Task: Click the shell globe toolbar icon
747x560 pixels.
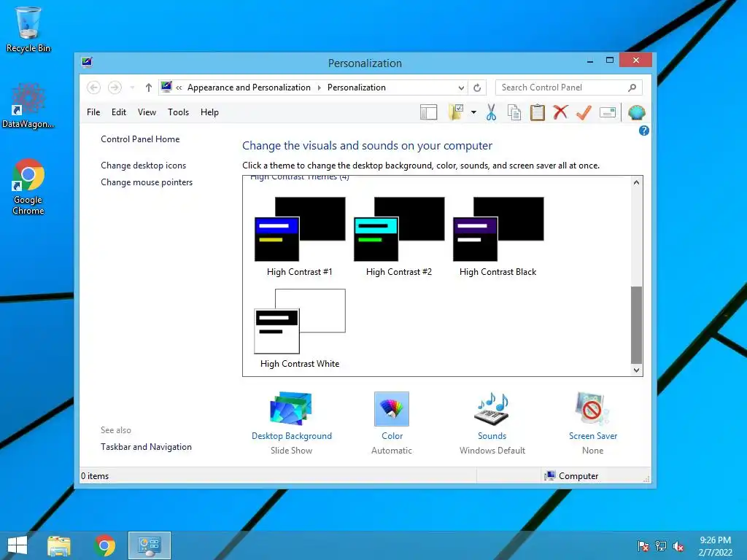Action: click(x=636, y=113)
